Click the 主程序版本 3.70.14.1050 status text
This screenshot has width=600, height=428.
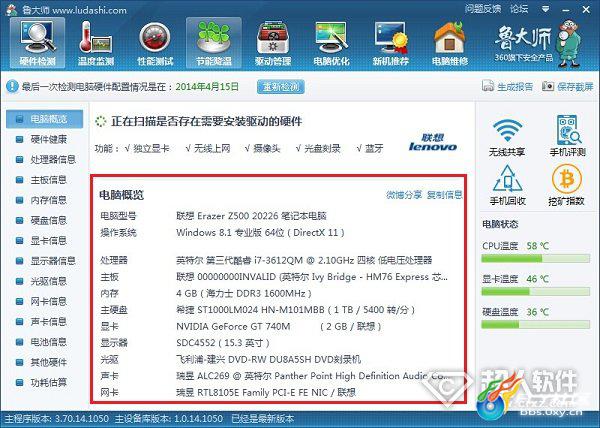[57, 419]
